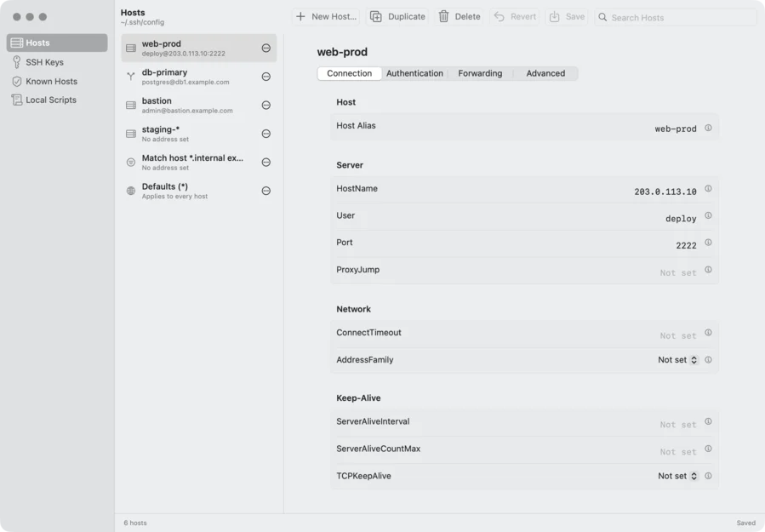Duplicate the selected host
The image size is (765, 532).
pyautogui.click(x=397, y=16)
